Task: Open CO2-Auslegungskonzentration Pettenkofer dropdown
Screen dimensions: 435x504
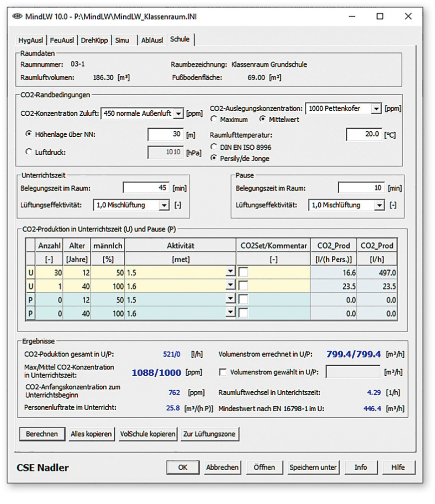Action: pyautogui.click(x=377, y=109)
